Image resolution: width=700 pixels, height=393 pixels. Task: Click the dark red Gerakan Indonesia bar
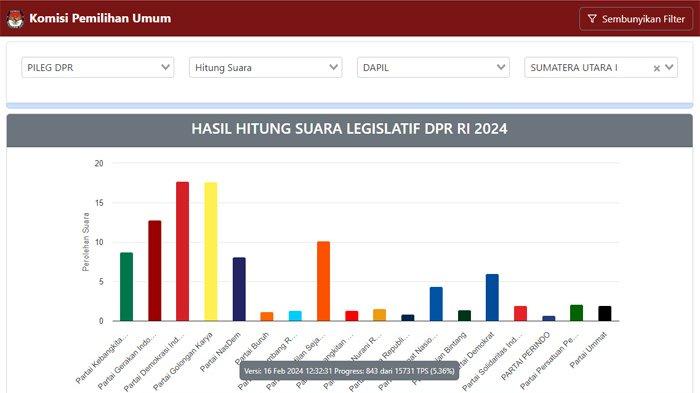pos(154,271)
